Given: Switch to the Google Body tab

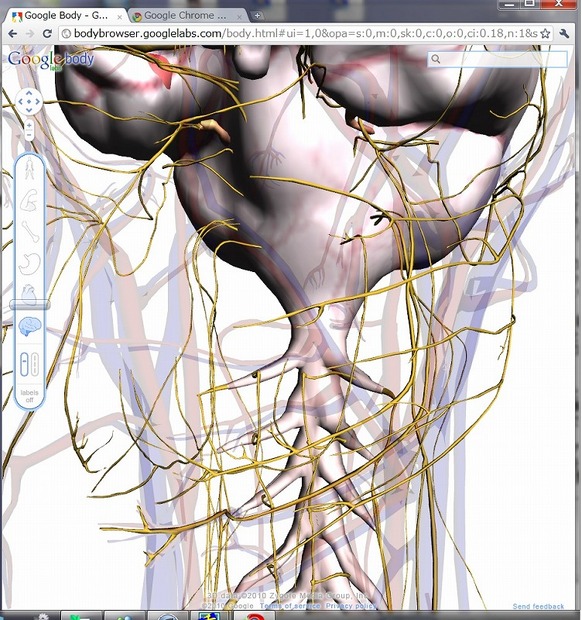Looking at the screenshot, I should [x=66, y=16].
